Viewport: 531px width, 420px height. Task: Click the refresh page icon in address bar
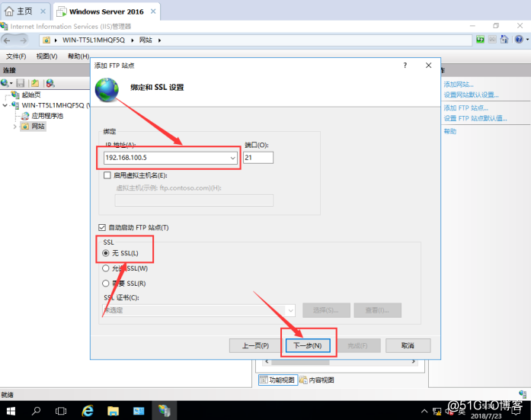click(480, 40)
